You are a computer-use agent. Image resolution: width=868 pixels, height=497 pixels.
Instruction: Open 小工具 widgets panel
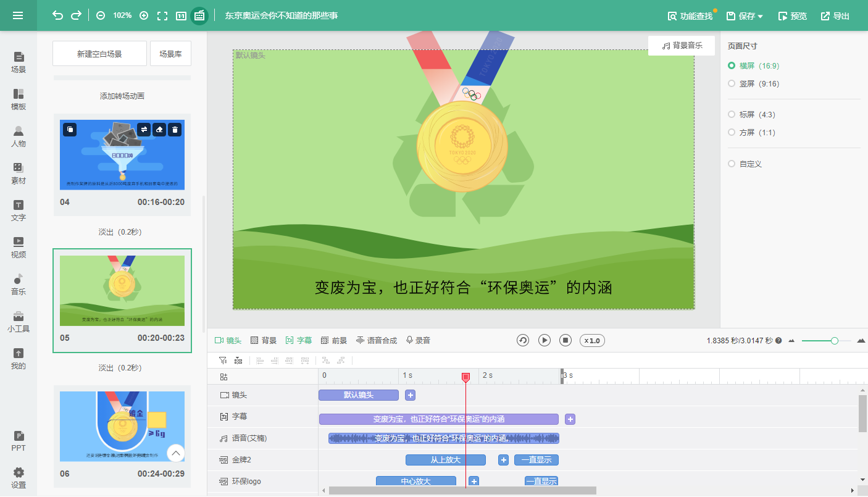point(19,322)
